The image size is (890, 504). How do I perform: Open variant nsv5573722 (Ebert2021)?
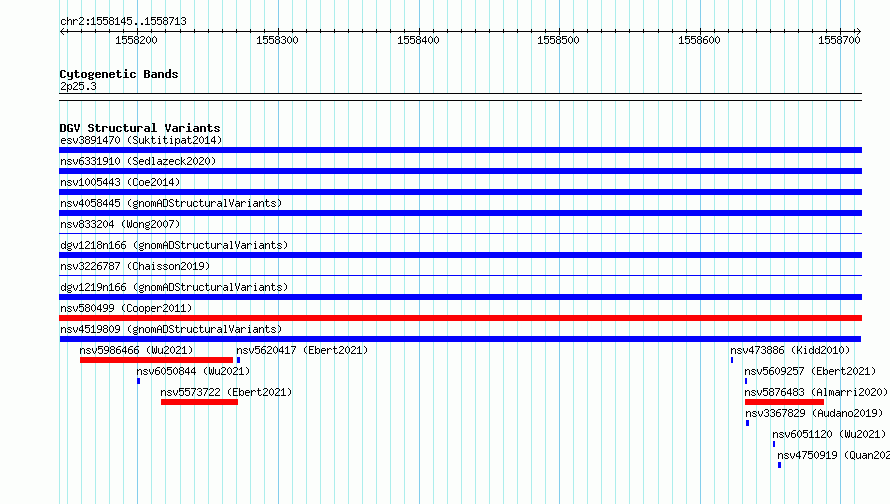226,392
